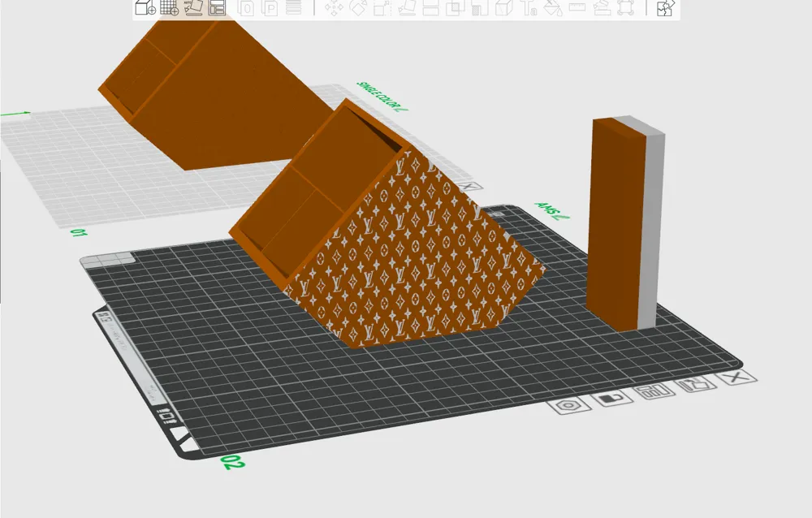This screenshot has width=812, height=518.
Task: Open plate 02 settings hexagon icon
Action: coord(568,405)
